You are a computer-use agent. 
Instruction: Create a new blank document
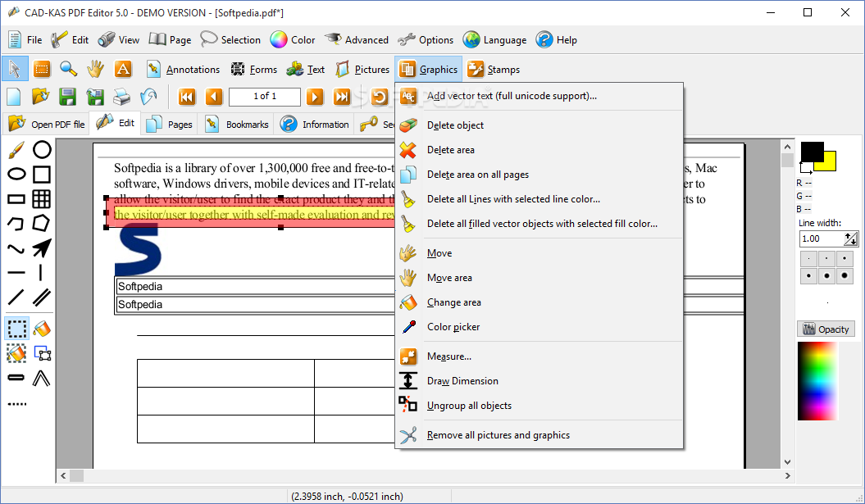click(14, 97)
